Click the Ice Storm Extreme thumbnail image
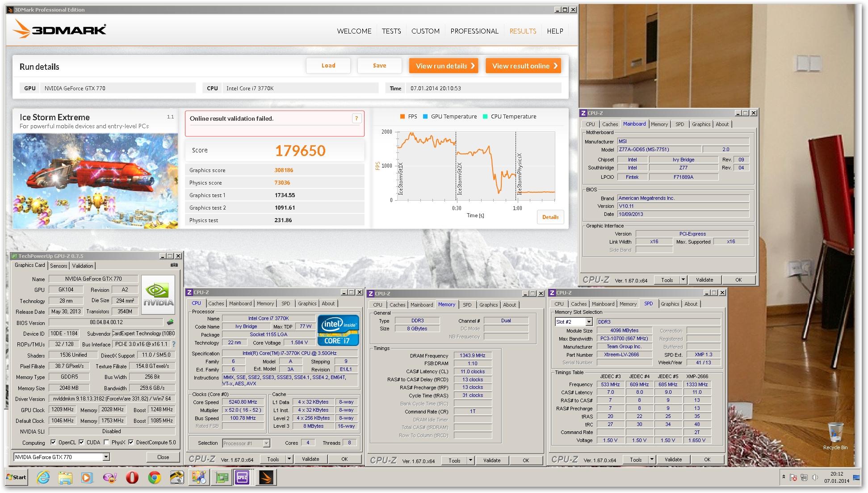 click(x=95, y=181)
